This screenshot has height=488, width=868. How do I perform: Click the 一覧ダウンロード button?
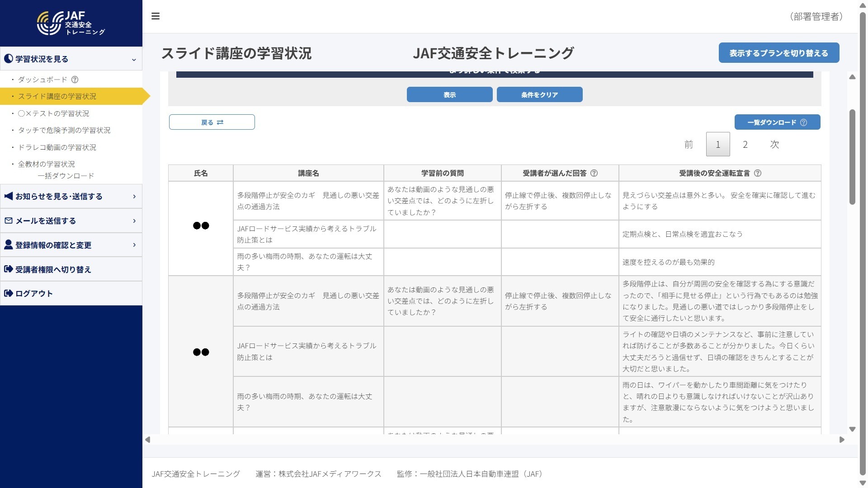(777, 122)
